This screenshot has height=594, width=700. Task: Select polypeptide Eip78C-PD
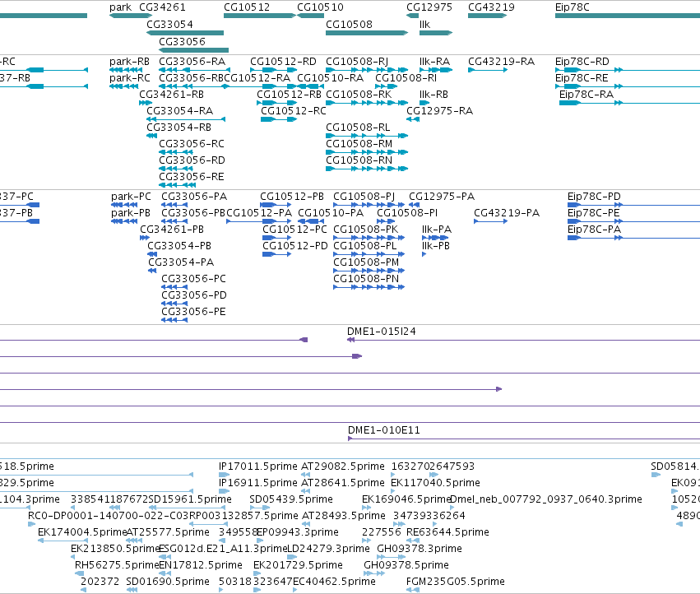coord(594,197)
